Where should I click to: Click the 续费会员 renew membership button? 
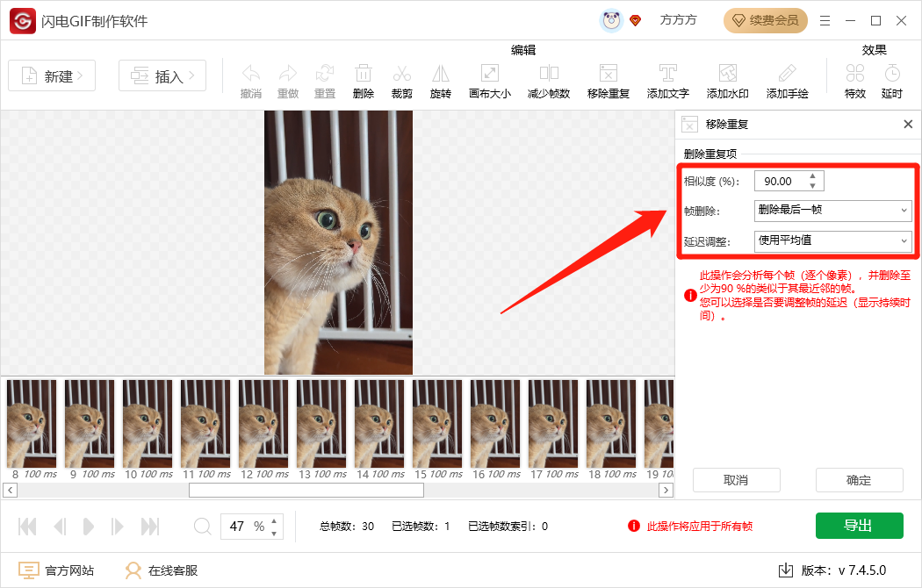tap(765, 20)
